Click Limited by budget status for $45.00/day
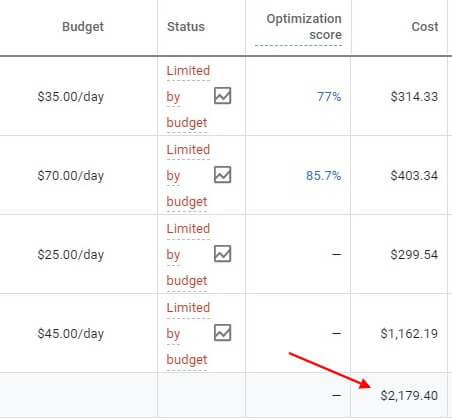This screenshot has width=452, height=418. click(x=188, y=334)
